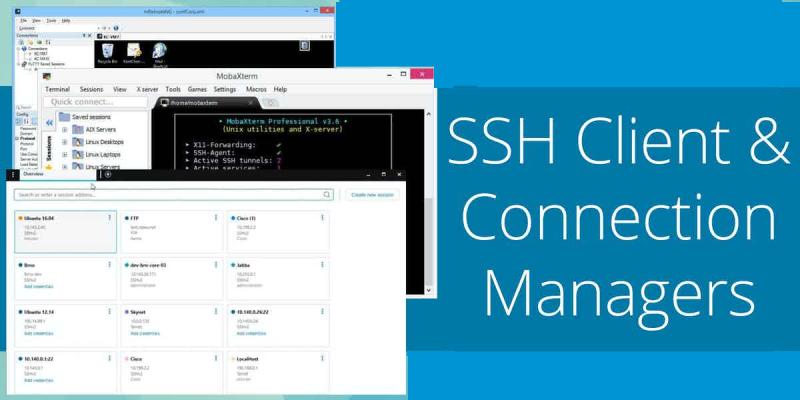Viewport: 800px width, 400px height.
Task: Open the three-dot menu on the 10.140.0.26:22 card
Action: [x=322, y=312]
